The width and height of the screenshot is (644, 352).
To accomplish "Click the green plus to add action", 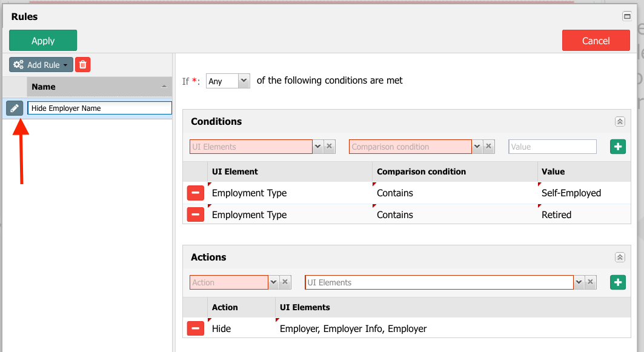I will pyautogui.click(x=617, y=282).
